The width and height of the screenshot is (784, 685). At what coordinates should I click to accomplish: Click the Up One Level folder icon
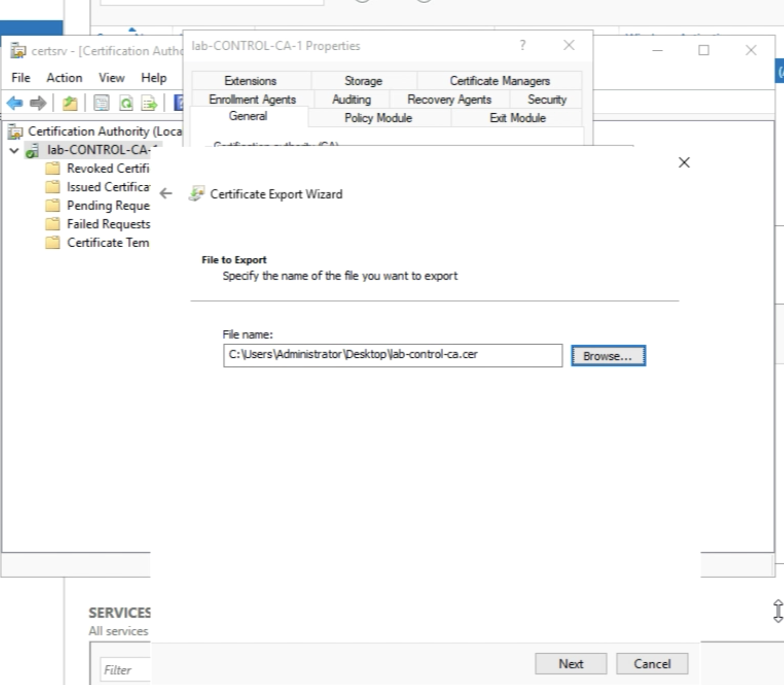[70, 103]
